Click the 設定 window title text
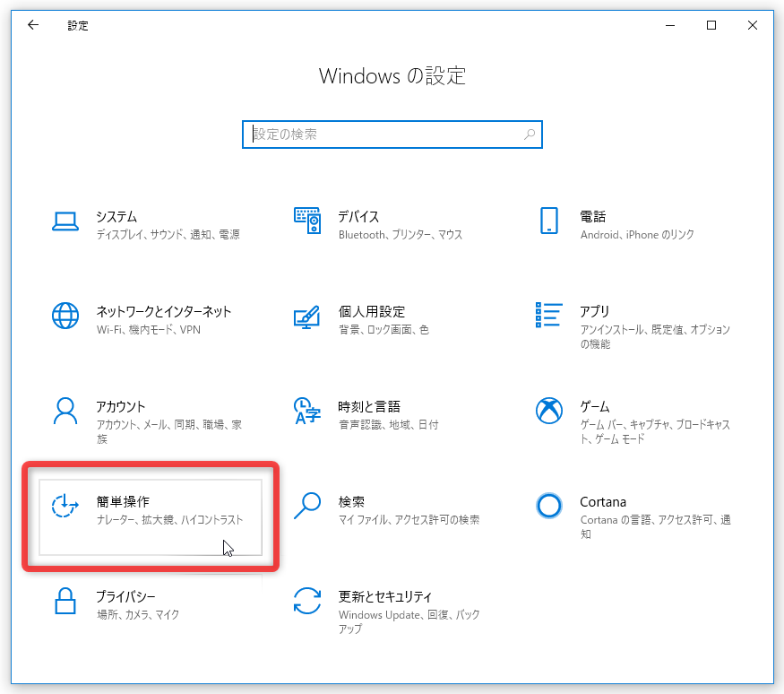This screenshot has width=784, height=694. pos(78,25)
